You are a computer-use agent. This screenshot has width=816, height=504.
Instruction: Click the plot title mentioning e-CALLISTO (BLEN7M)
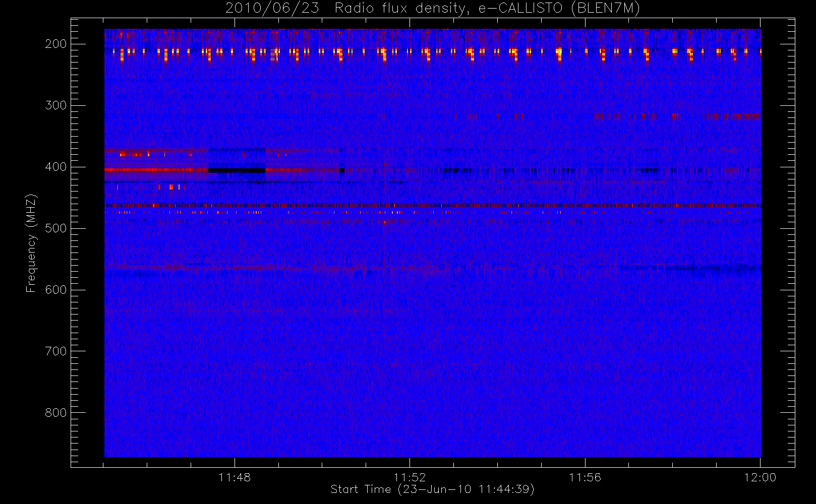point(432,8)
